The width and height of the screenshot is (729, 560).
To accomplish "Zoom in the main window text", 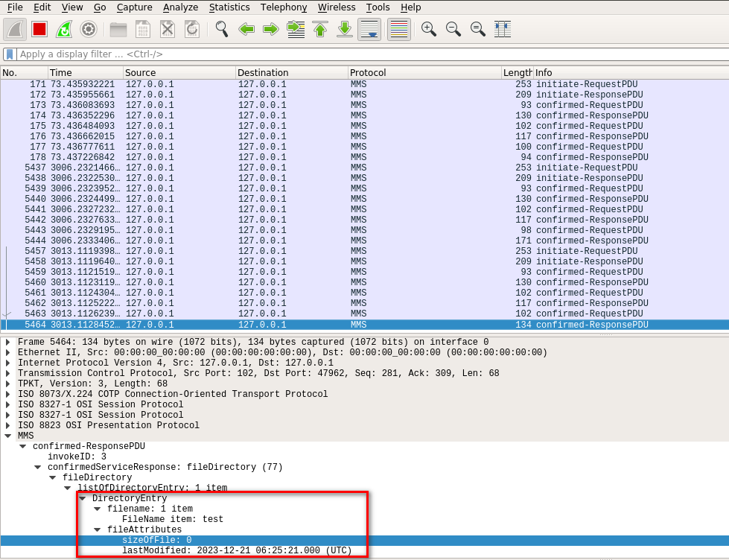I will (429, 29).
